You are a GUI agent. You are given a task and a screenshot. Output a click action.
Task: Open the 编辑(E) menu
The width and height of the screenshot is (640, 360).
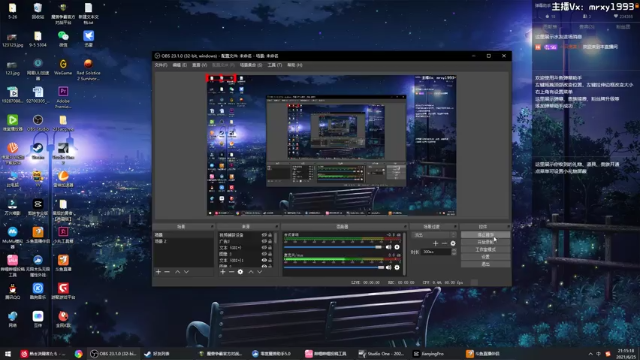point(180,65)
